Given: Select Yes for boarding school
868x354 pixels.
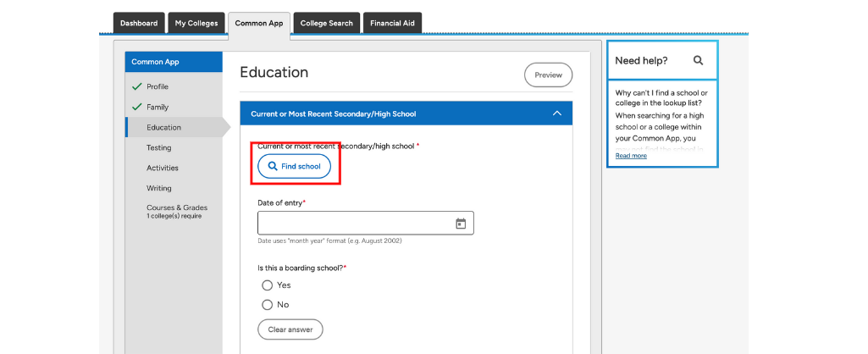Looking at the screenshot, I should [268, 285].
